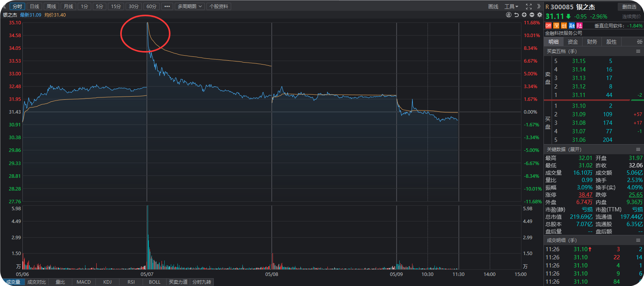Click the CNY currency badge
Image resolution: width=644 pixels, height=286 pixels.
[x=549, y=26]
